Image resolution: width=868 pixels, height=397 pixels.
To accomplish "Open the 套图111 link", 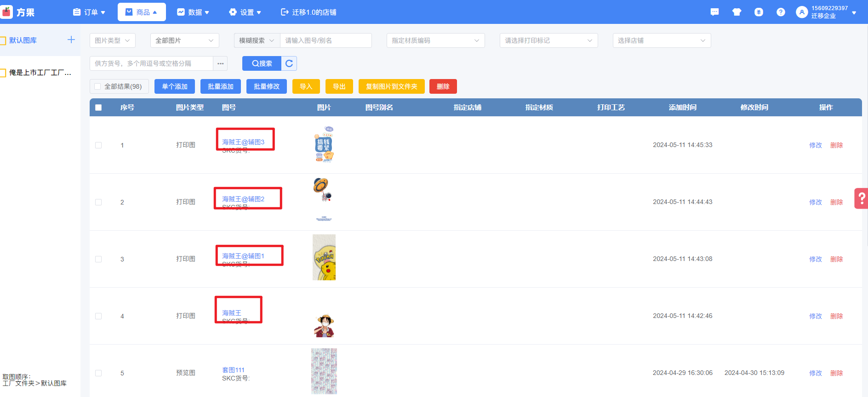I will (233, 370).
